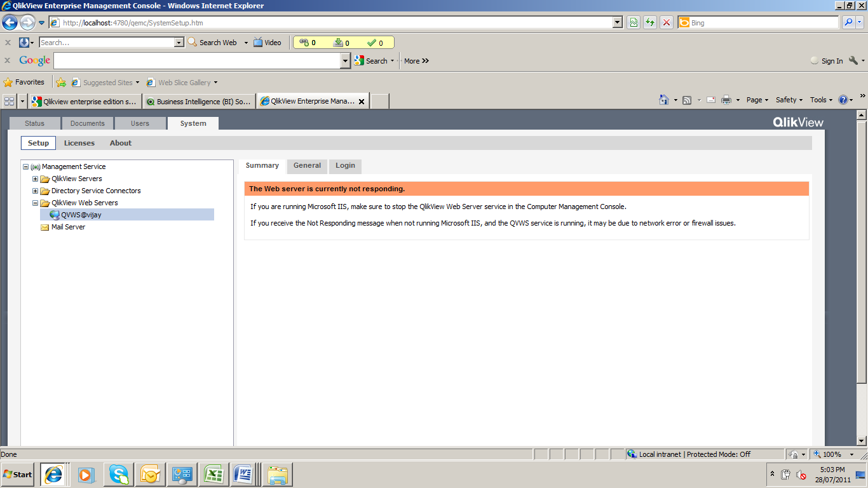
Task: Click the Add to Favorites Bar icon
Action: tap(61, 83)
